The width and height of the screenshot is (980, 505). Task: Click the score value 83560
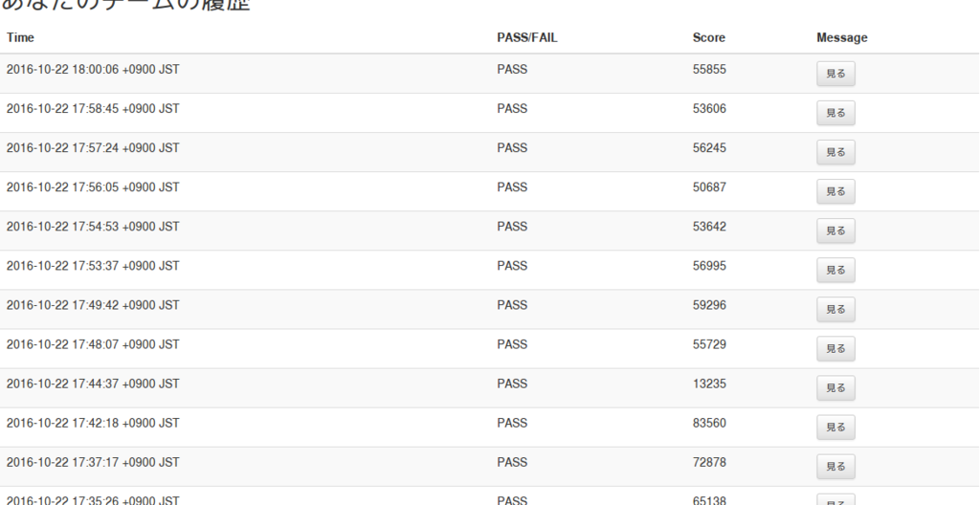709,423
